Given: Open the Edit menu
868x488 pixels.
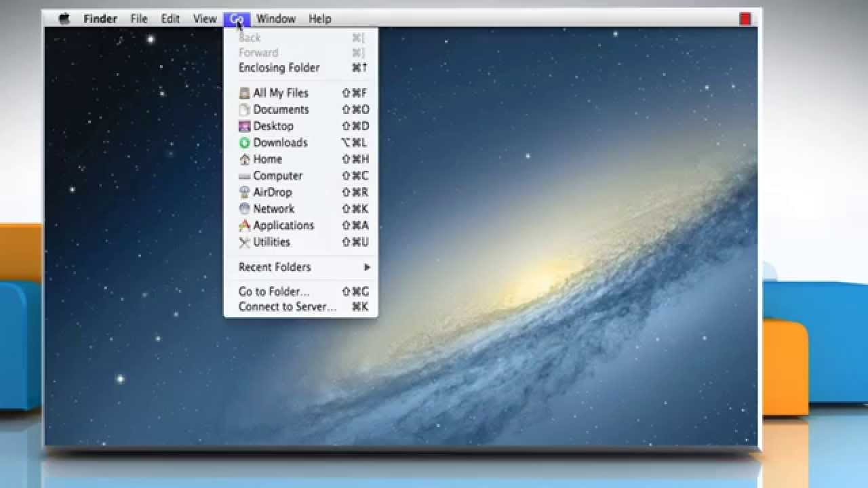Looking at the screenshot, I should [x=170, y=19].
